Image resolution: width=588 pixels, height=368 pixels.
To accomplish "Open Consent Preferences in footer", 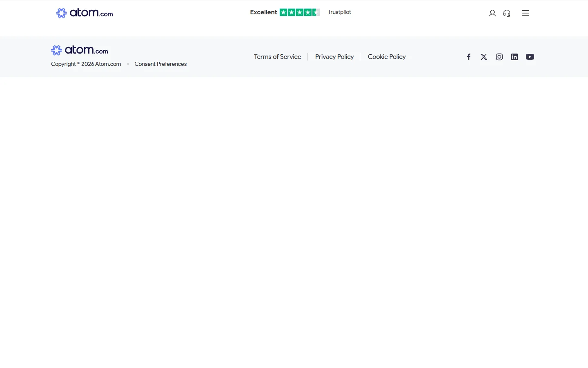I will (160, 64).
